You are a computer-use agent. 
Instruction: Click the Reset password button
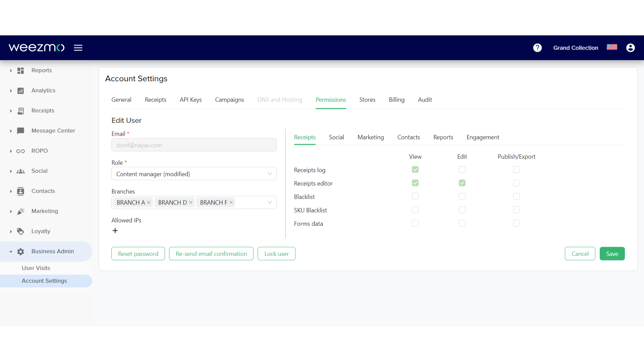pyautogui.click(x=138, y=253)
